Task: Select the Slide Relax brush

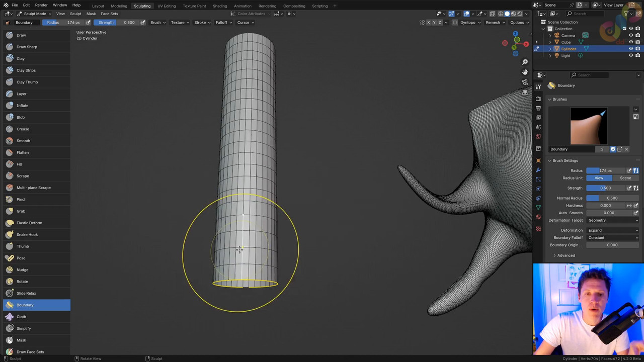Action: 36,293
